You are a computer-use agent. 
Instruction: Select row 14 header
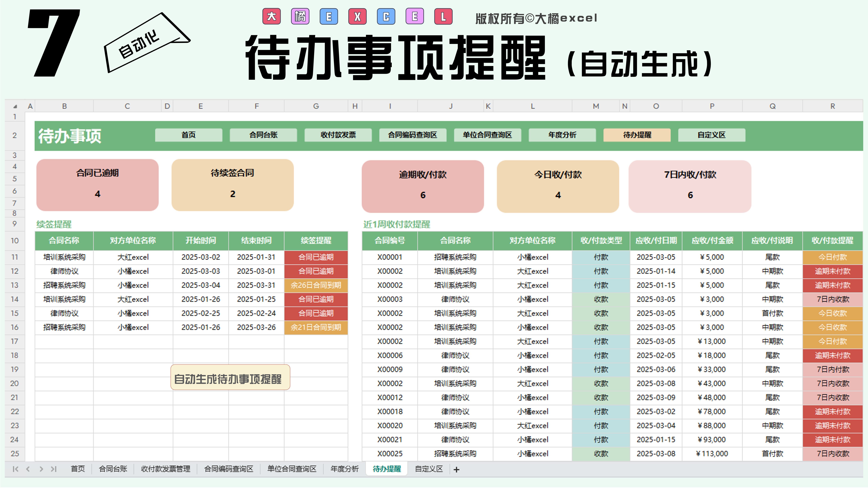coord(15,299)
